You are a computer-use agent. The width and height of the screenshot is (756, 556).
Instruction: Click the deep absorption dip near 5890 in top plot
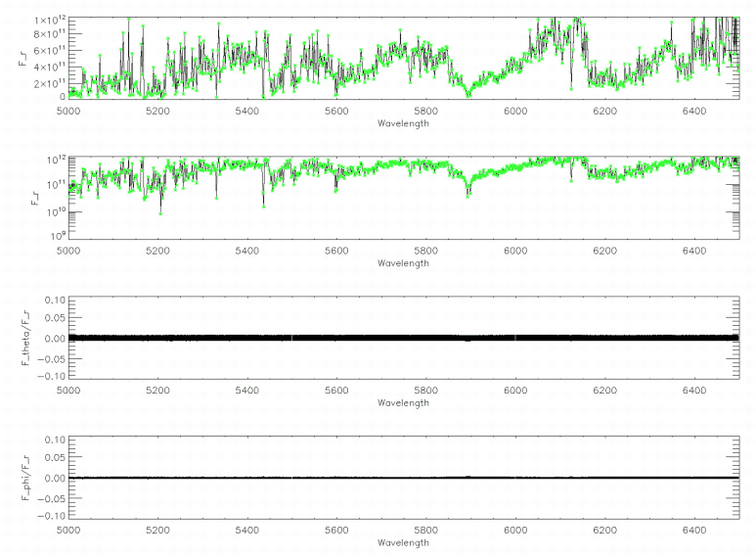(468, 94)
